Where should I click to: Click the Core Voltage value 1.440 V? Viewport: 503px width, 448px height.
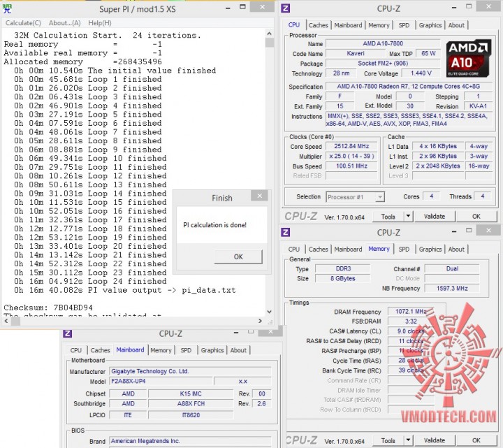click(421, 73)
